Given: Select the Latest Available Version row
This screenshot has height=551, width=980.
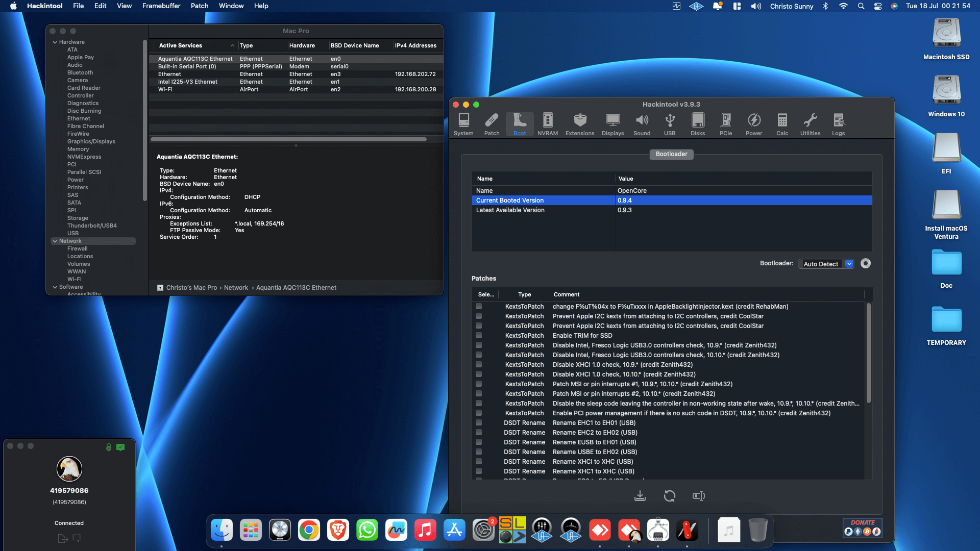Looking at the screenshot, I should tap(672, 210).
